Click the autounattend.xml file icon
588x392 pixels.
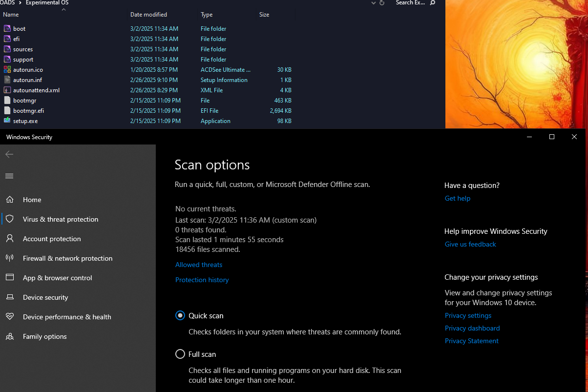click(7, 90)
